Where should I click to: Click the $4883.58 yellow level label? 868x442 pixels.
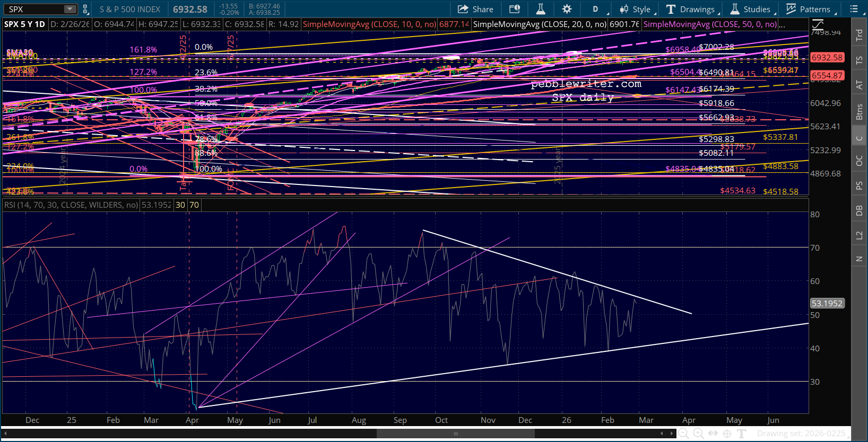point(780,166)
